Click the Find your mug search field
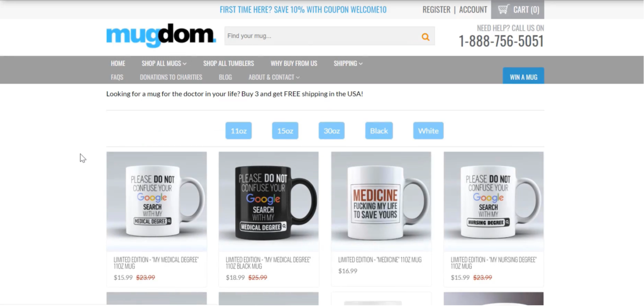Image resolution: width=644 pixels, height=307 pixels. pyautogui.click(x=323, y=36)
